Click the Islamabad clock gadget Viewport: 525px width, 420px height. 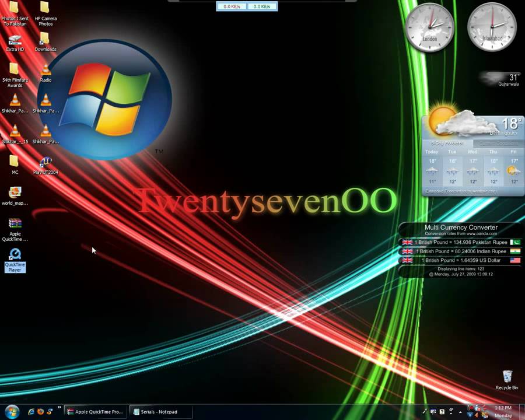click(x=492, y=27)
